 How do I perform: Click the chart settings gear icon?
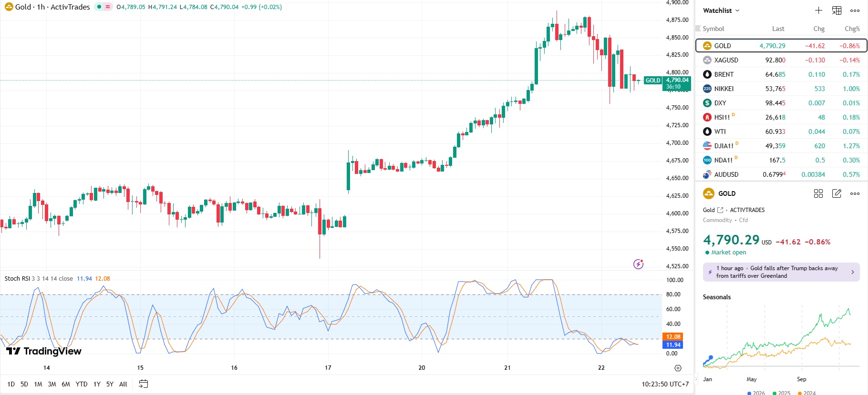click(678, 368)
